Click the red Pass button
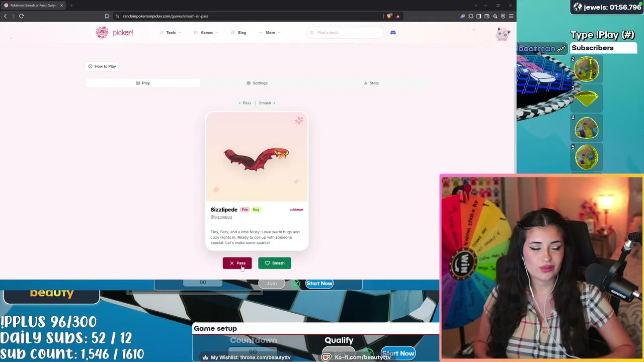644x362 pixels. pyautogui.click(x=237, y=263)
